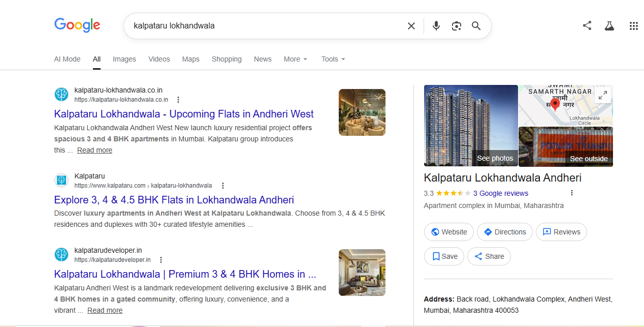Start voice search with microphone icon
The image size is (644, 327).
tap(436, 26)
